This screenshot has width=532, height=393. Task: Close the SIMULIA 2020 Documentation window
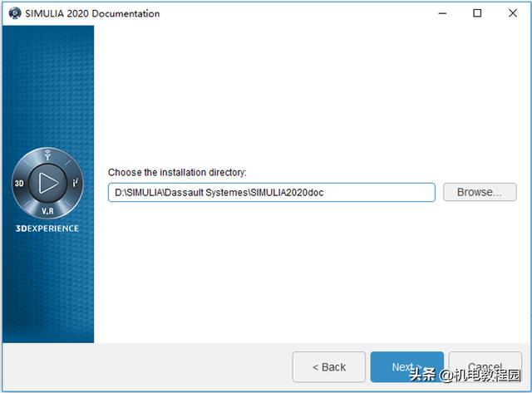click(513, 13)
